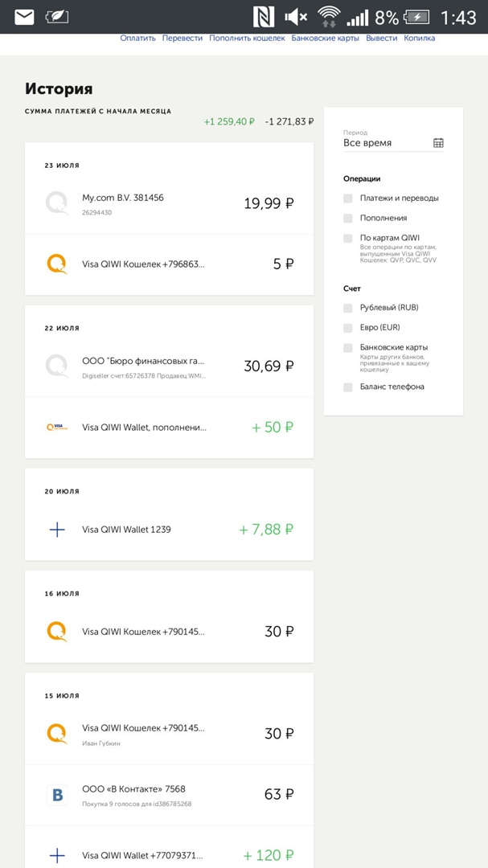Open the mail notification icon in the status bar
488x868 pixels.
pos(24,17)
